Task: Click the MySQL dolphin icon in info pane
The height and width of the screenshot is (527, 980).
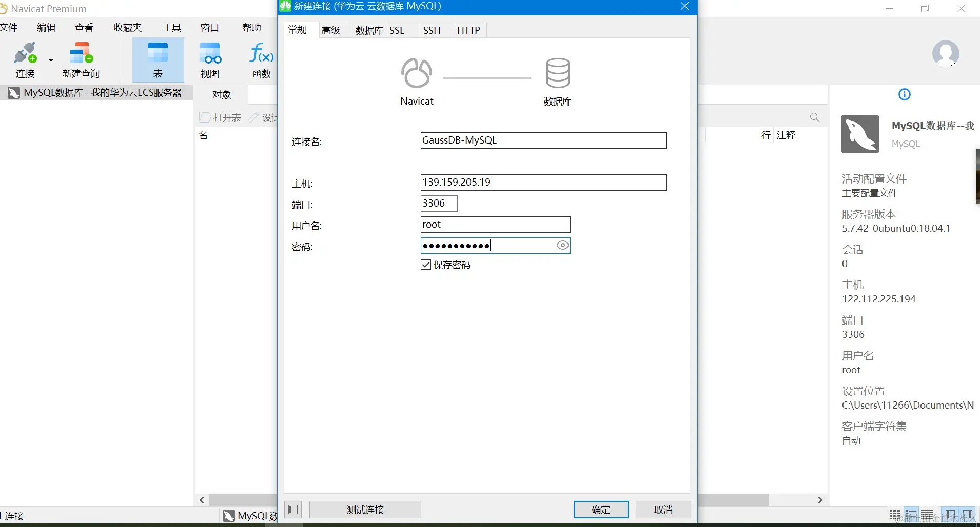Action: [860, 134]
